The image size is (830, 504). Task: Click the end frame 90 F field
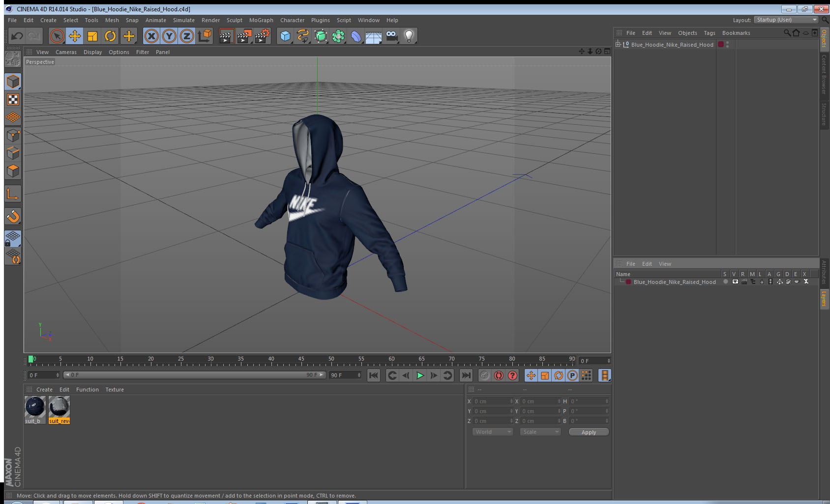coord(345,375)
